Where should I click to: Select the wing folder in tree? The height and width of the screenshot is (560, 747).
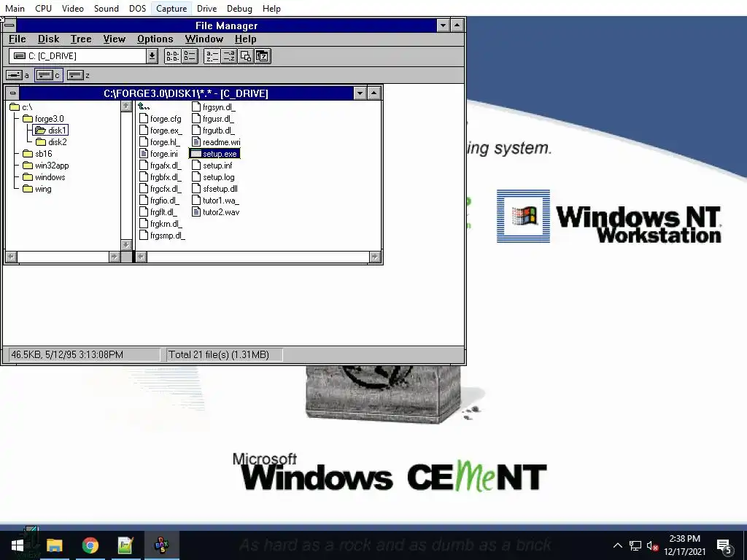pyautogui.click(x=37, y=189)
